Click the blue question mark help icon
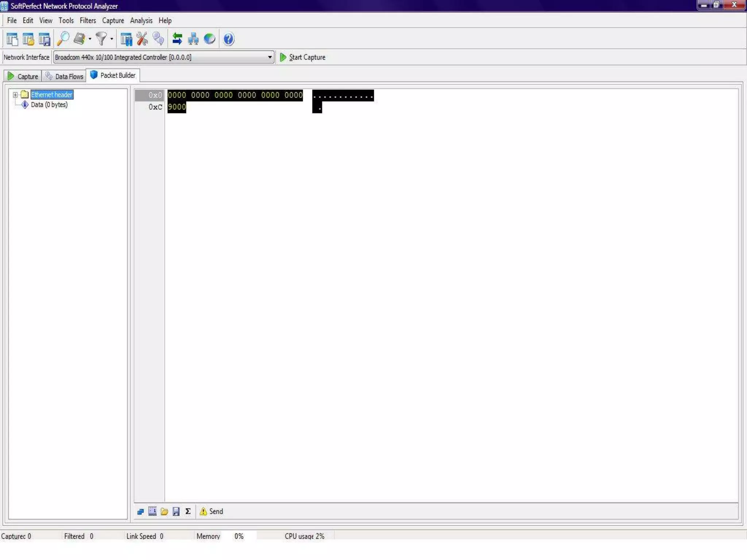Viewport: 747px width, 560px height. pos(229,39)
